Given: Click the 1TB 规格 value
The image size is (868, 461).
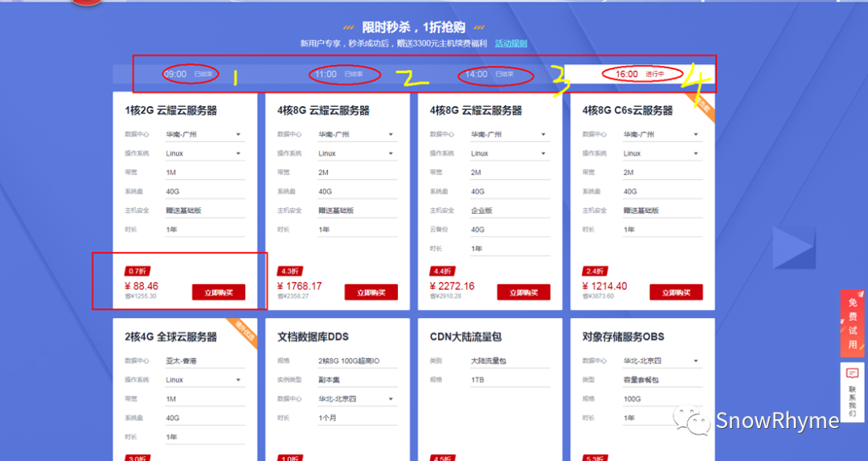Looking at the screenshot, I should pyautogui.click(x=477, y=380).
